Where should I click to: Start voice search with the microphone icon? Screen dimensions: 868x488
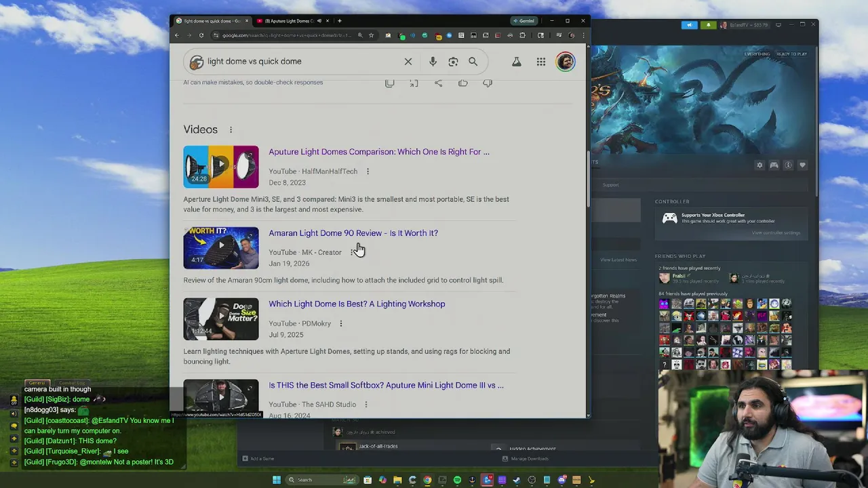point(433,62)
